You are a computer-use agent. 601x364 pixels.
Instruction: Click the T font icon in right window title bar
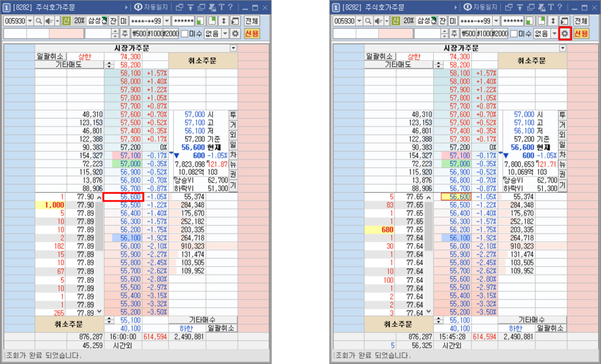point(551,7)
